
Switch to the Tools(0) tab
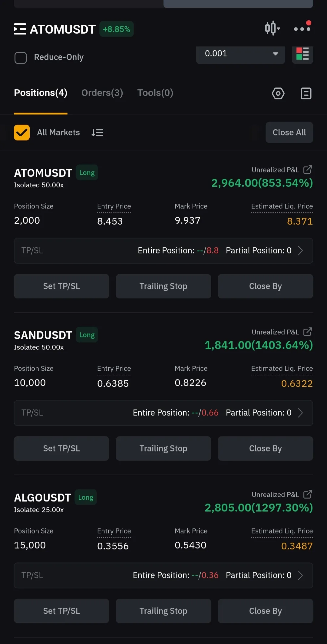155,93
